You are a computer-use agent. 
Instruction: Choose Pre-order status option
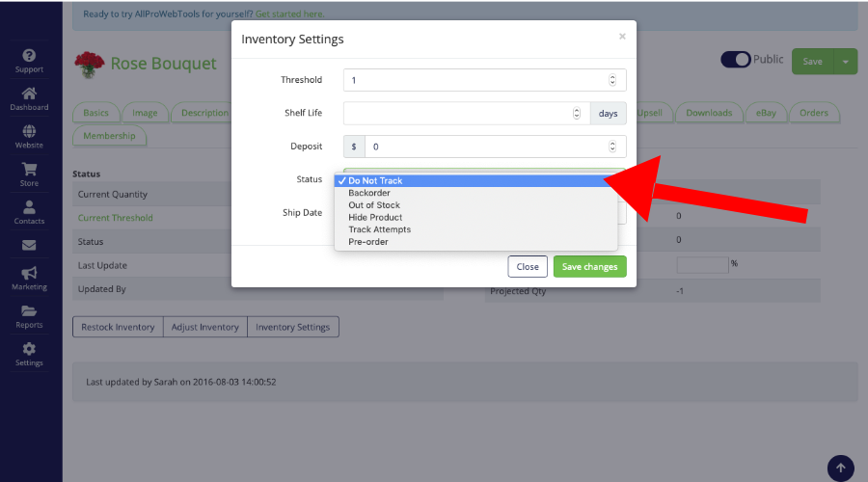click(368, 242)
